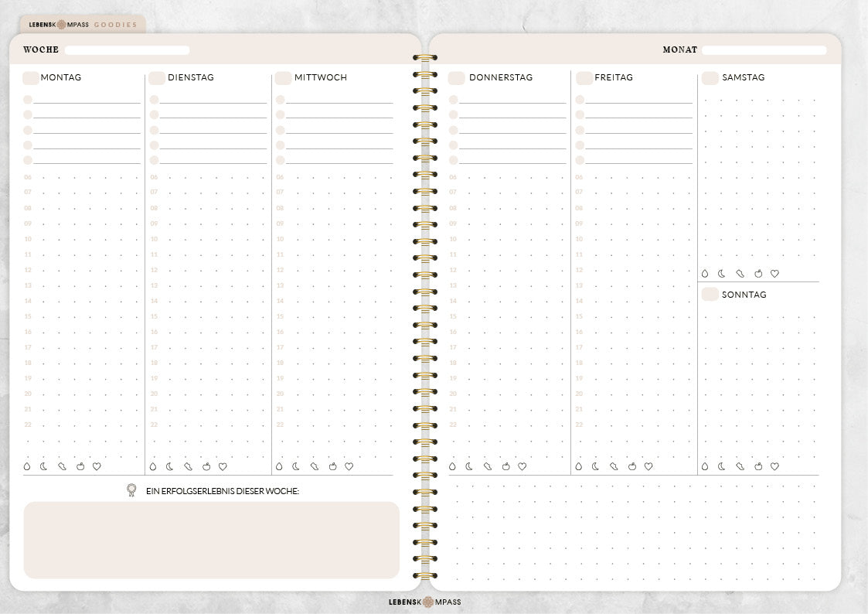Click Freitag's moon icon

pos(596,467)
